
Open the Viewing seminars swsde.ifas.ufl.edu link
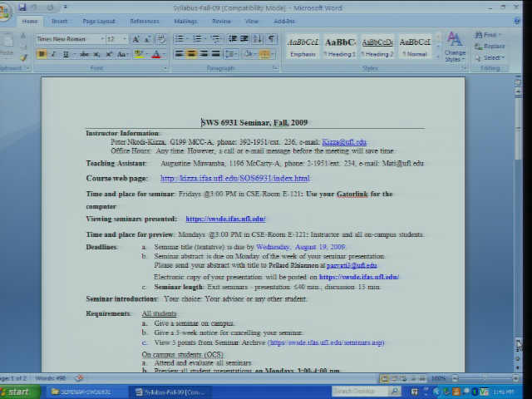[x=225, y=219]
